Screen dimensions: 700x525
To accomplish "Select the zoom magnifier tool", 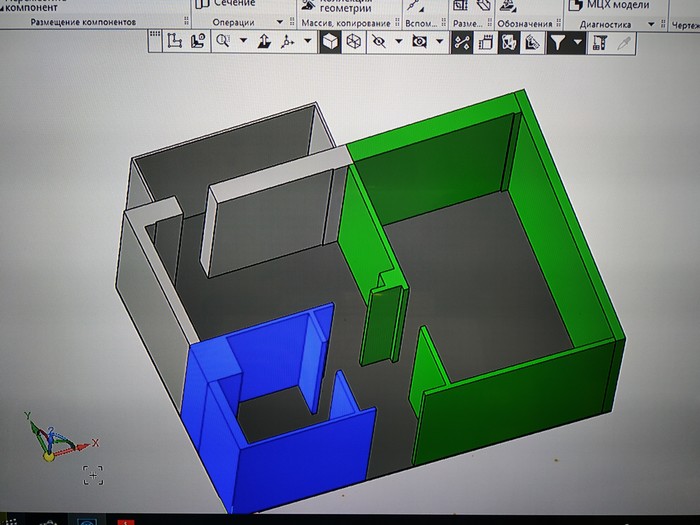I will pyautogui.click(x=222, y=42).
